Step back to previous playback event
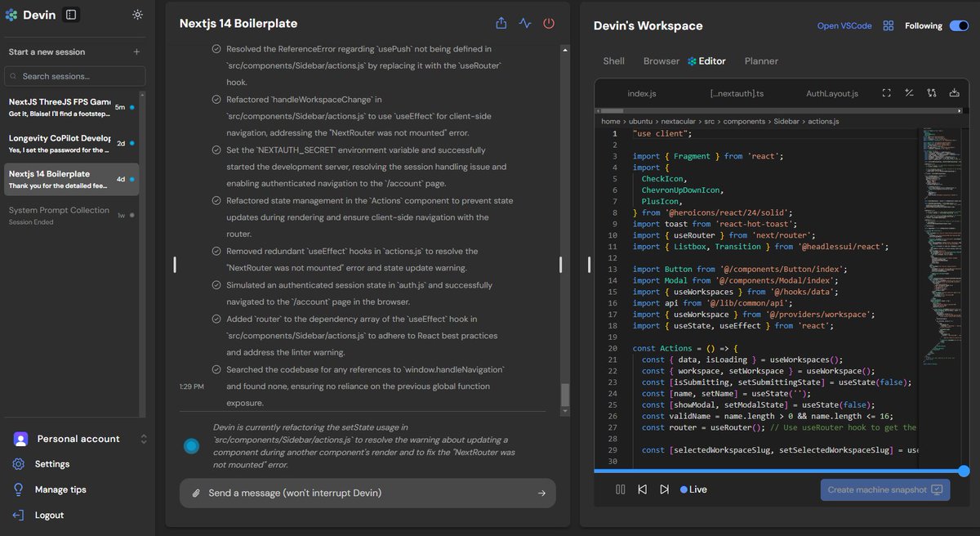The image size is (980, 536). [643, 489]
